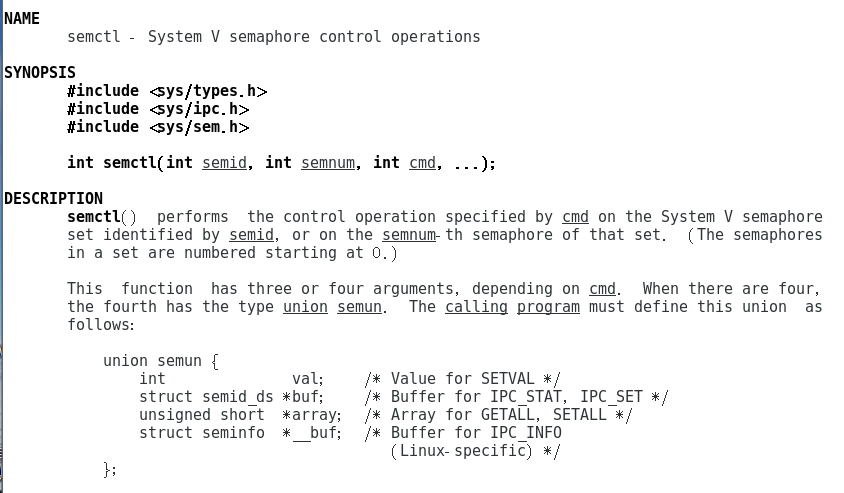
Task: Click underlined semnum in "semnum-th semaphore"
Action: coord(409,235)
